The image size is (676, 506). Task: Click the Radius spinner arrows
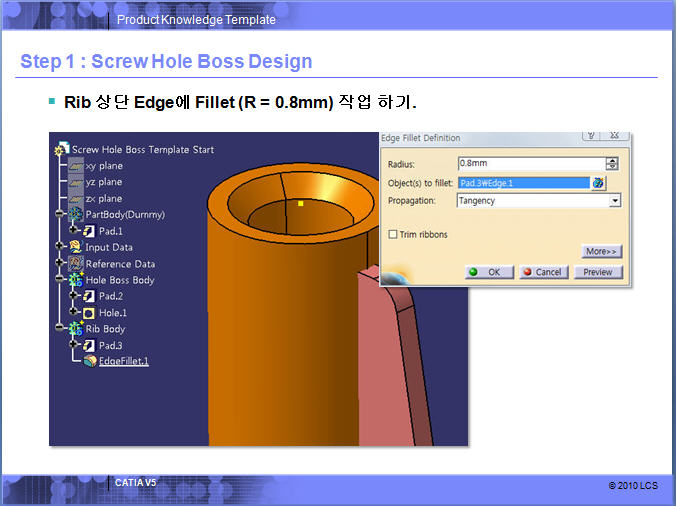(612, 164)
